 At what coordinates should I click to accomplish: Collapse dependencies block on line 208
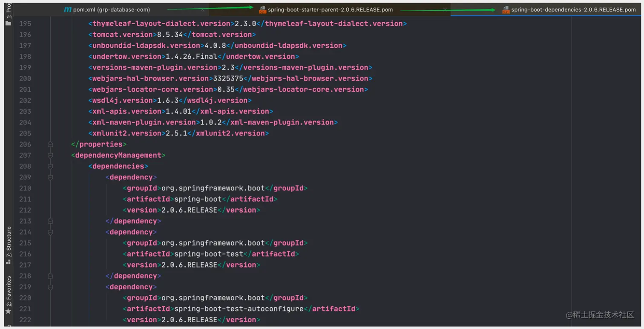click(50, 166)
